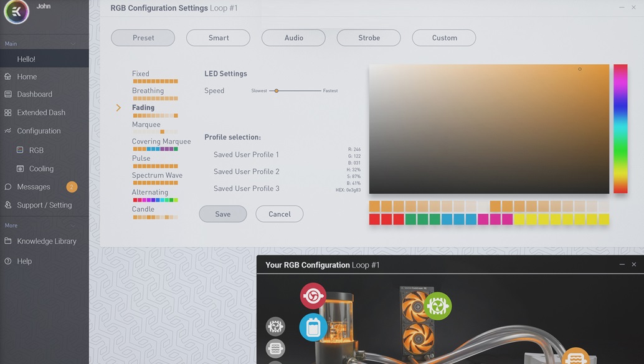Load Saved User Profile 2

pyautogui.click(x=246, y=171)
